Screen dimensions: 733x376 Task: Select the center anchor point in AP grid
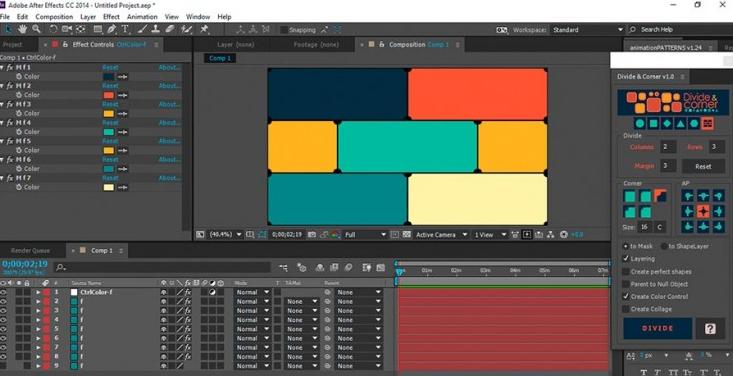(x=703, y=211)
